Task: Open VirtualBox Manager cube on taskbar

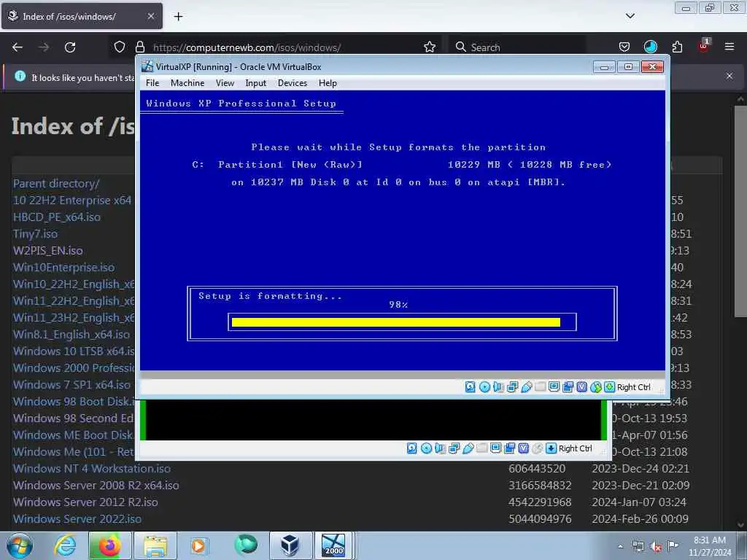Action: pyautogui.click(x=289, y=545)
